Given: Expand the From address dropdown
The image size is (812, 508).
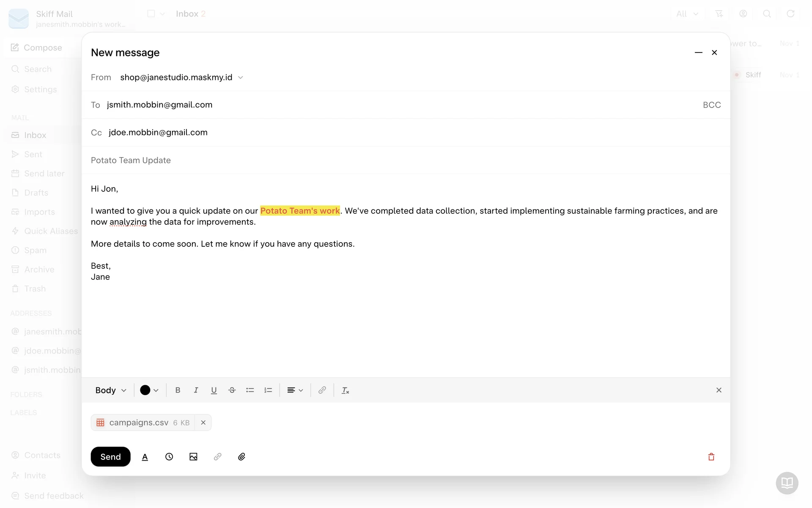Looking at the screenshot, I should point(241,77).
